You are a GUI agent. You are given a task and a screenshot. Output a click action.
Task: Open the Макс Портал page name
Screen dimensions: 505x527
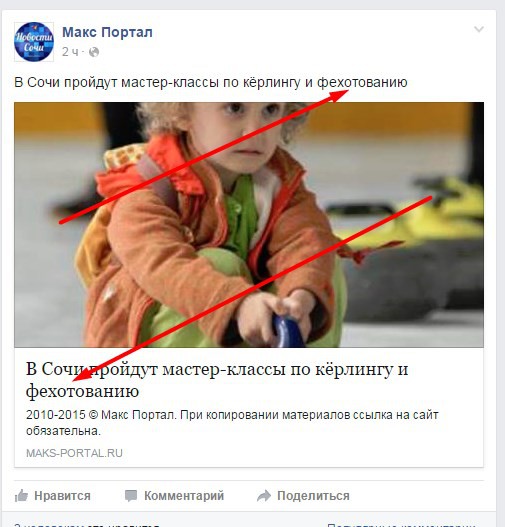(x=107, y=32)
